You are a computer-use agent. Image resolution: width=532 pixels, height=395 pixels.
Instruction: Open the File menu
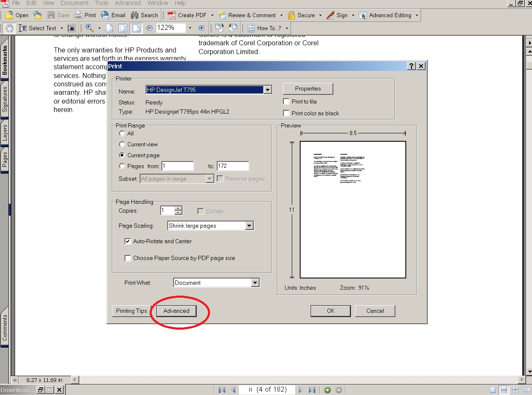(x=16, y=3)
